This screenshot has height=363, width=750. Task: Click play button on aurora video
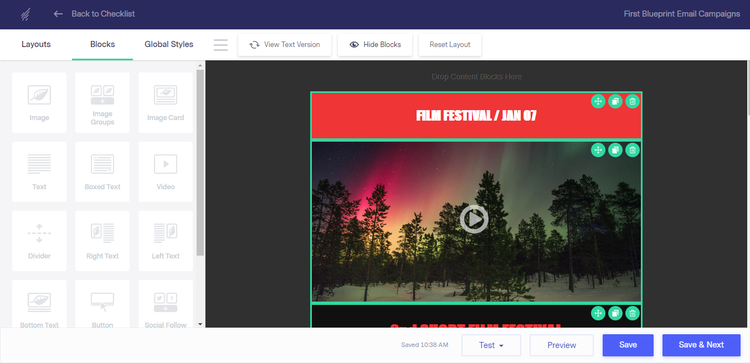pos(474,219)
